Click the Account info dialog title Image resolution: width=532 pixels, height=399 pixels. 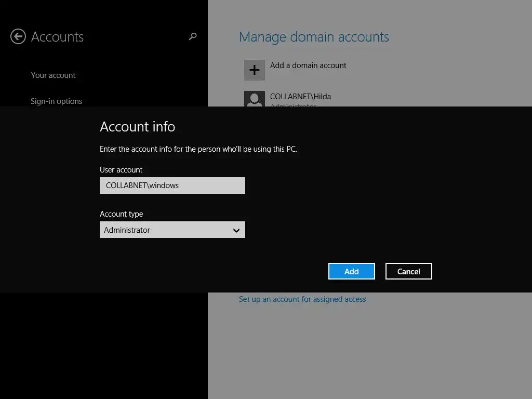coord(137,127)
